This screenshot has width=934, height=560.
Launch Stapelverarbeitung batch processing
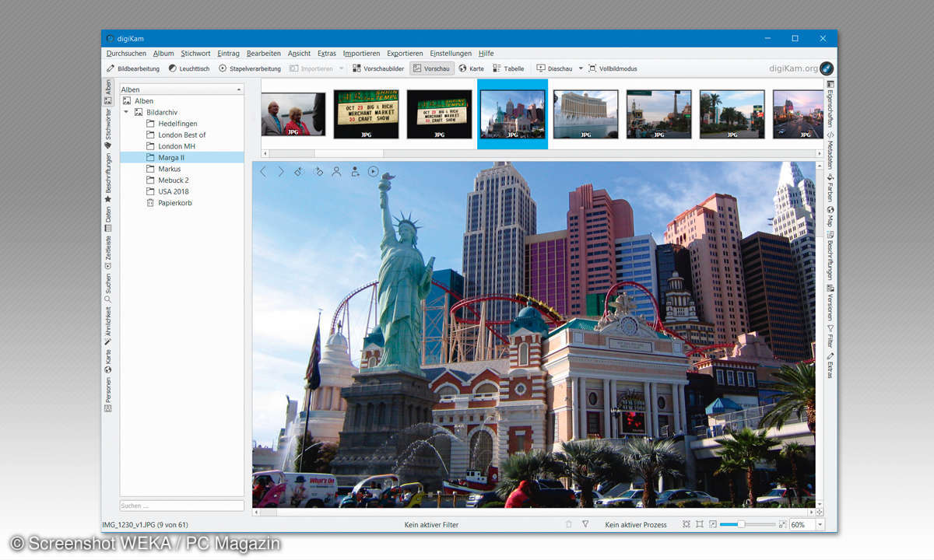[250, 68]
